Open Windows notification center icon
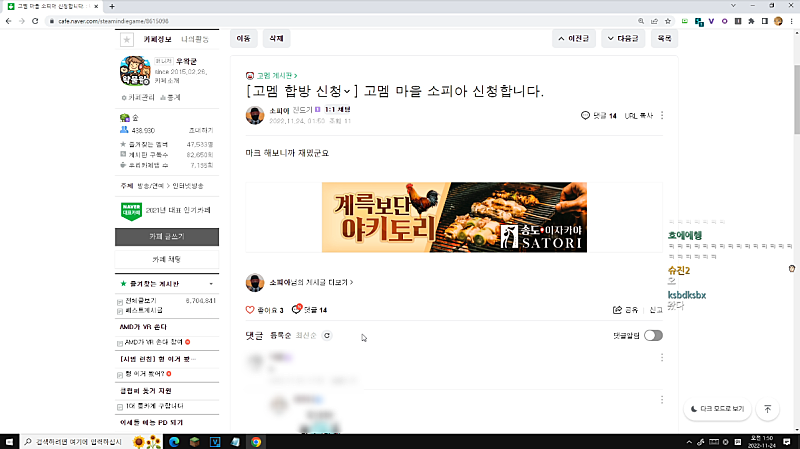This screenshot has height=449, width=800. [787, 442]
